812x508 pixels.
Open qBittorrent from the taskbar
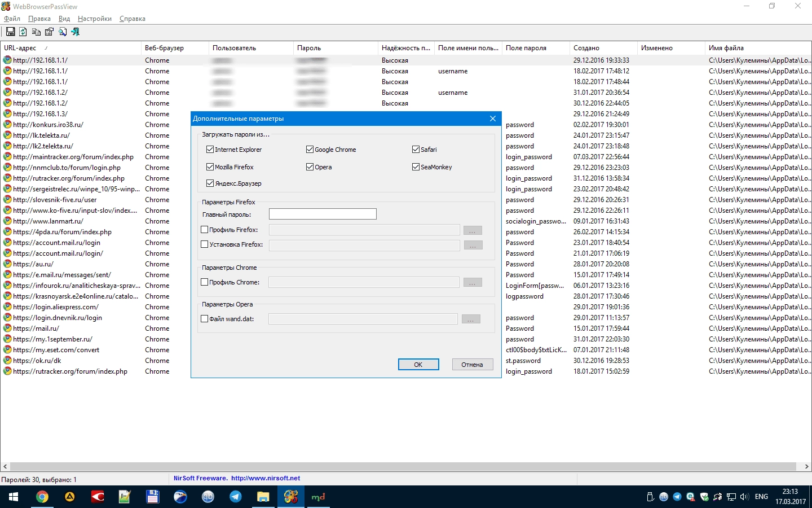pyautogui.click(x=208, y=497)
